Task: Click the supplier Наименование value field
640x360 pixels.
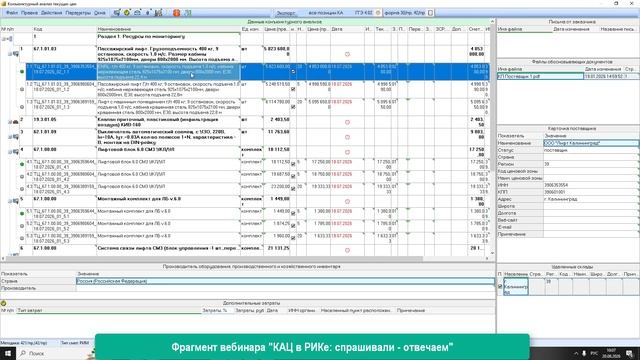Action: tap(591, 143)
